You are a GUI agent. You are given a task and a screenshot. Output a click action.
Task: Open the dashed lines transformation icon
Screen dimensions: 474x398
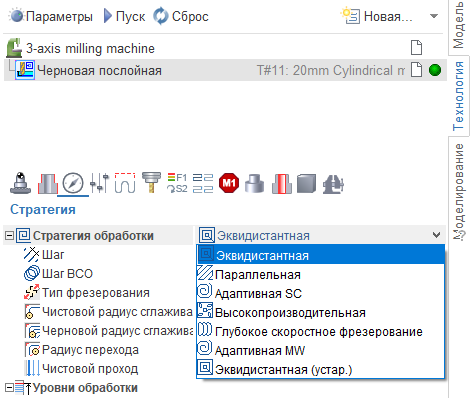(203, 183)
